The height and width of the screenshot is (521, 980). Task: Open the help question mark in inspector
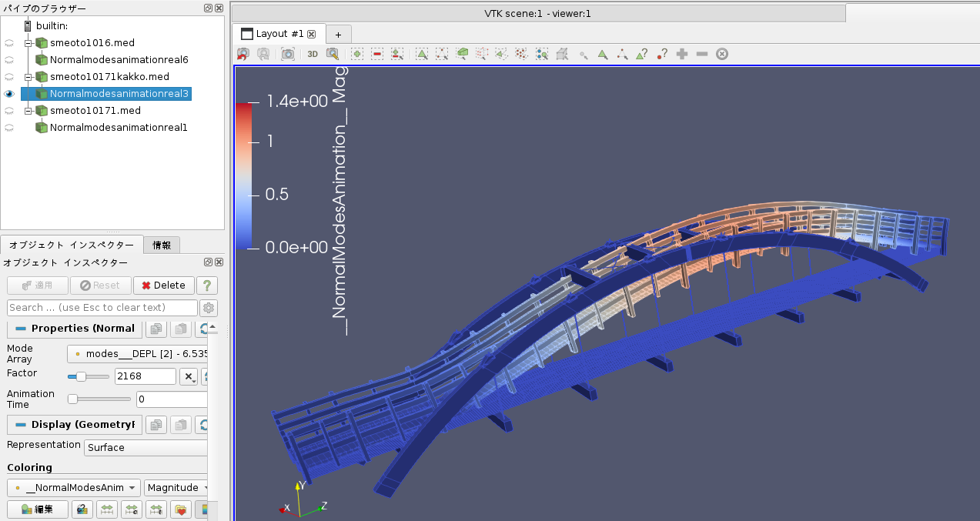pyautogui.click(x=206, y=286)
